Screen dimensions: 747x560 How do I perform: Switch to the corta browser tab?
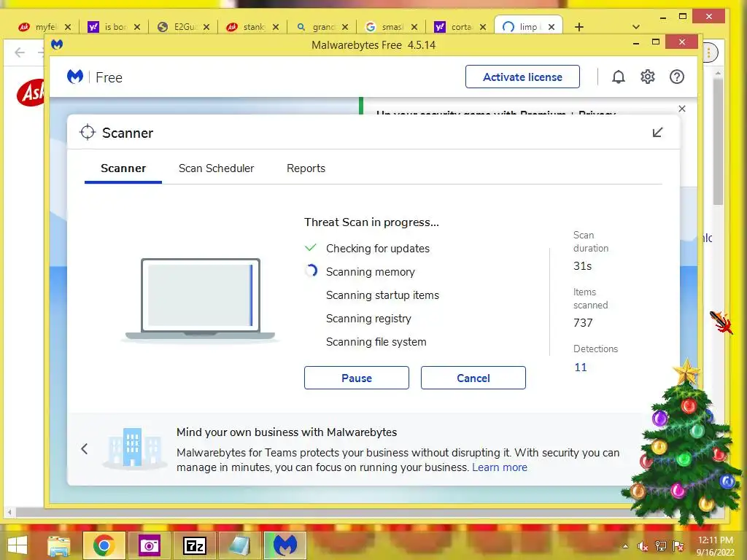[x=460, y=27]
